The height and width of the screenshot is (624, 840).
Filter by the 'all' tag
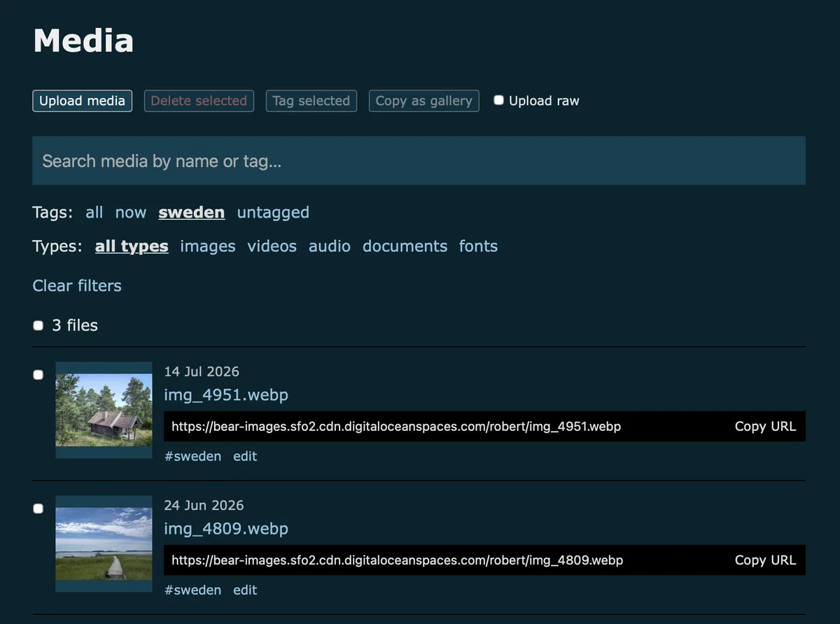pyautogui.click(x=94, y=212)
